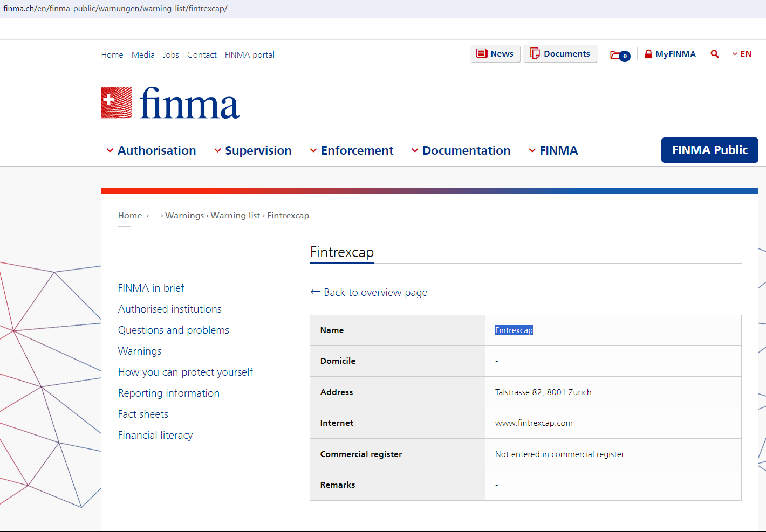The height and width of the screenshot is (532, 766).
Task: Open the FINMA portal link
Action: (250, 55)
